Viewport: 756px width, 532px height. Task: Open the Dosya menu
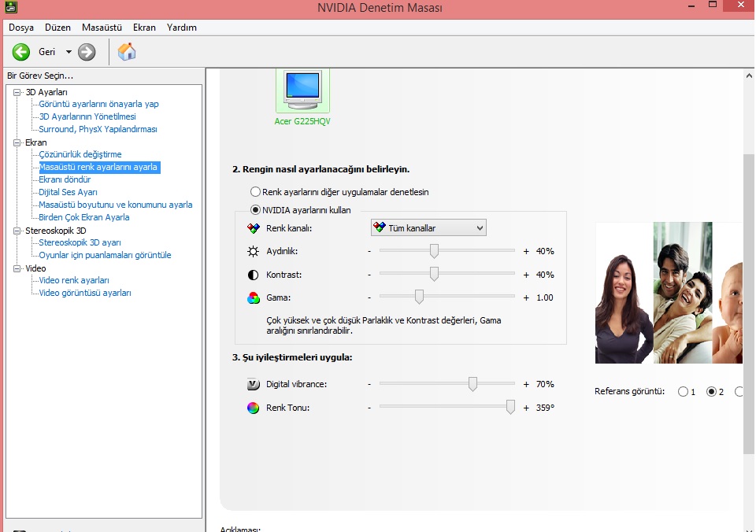point(21,28)
